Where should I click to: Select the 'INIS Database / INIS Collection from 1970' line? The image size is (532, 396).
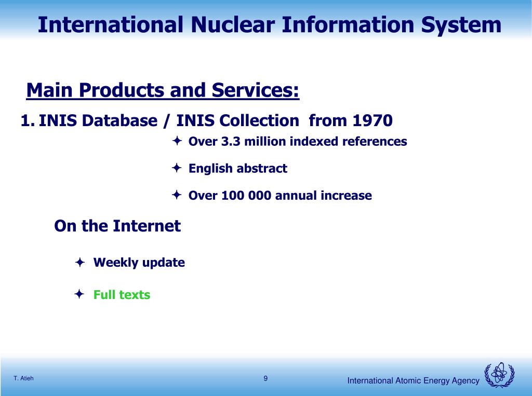coord(216,120)
